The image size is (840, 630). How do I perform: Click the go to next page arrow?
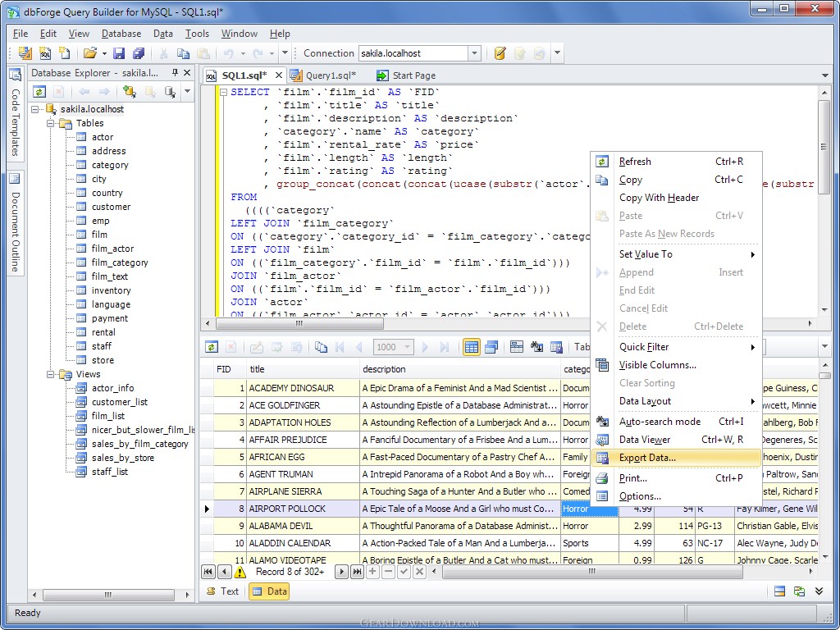pyautogui.click(x=426, y=347)
